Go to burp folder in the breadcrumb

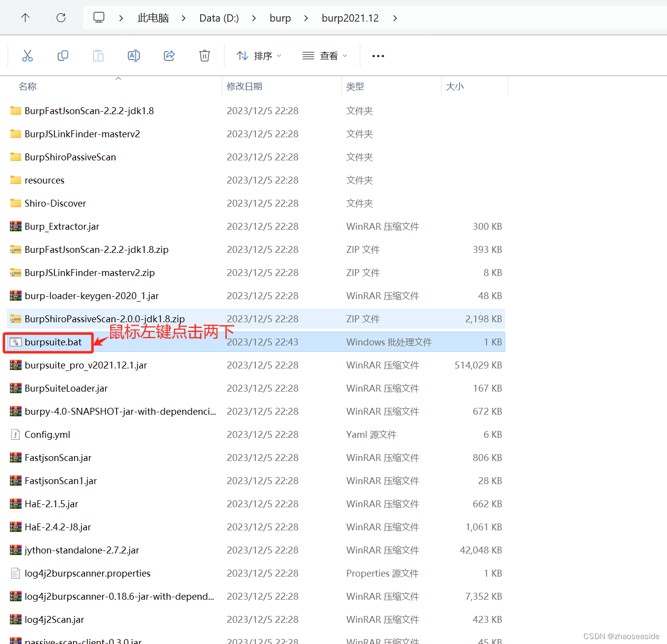(280, 18)
